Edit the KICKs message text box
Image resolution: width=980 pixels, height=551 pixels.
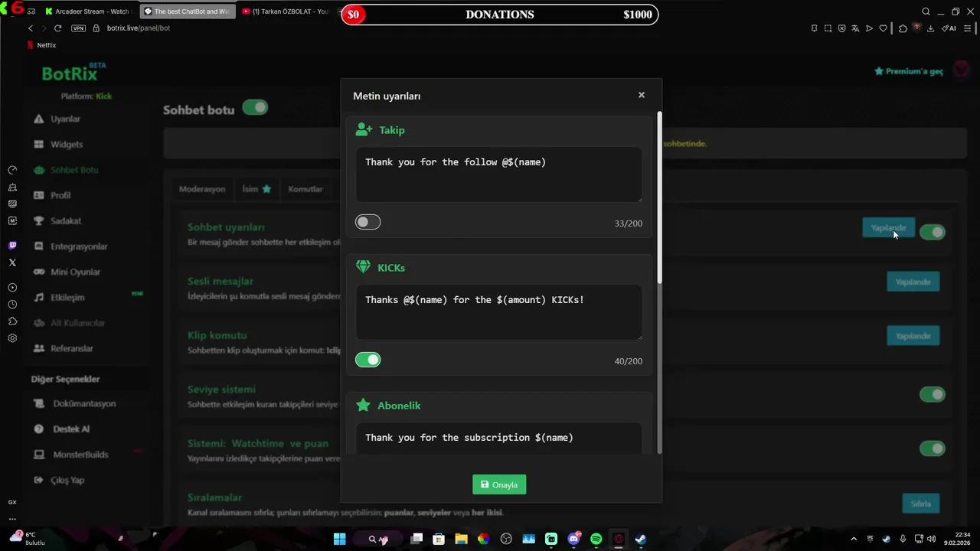[498, 312]
